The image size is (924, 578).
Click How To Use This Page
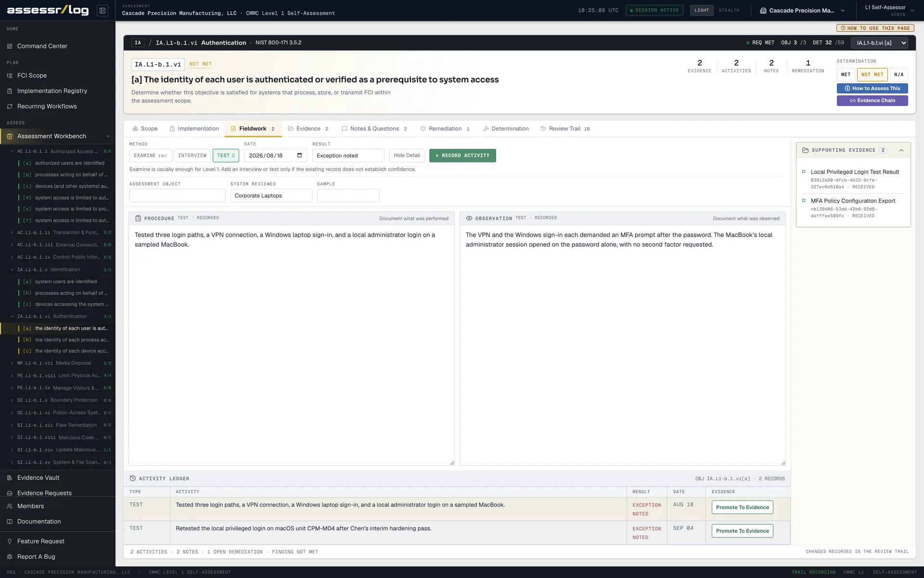click(875, 28)
